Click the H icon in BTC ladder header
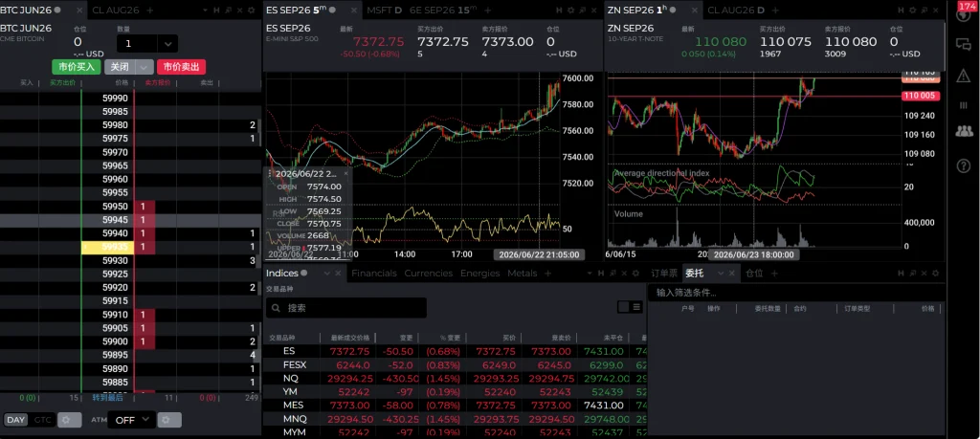This screenshot has height=439, width=980. coord(216,10)
